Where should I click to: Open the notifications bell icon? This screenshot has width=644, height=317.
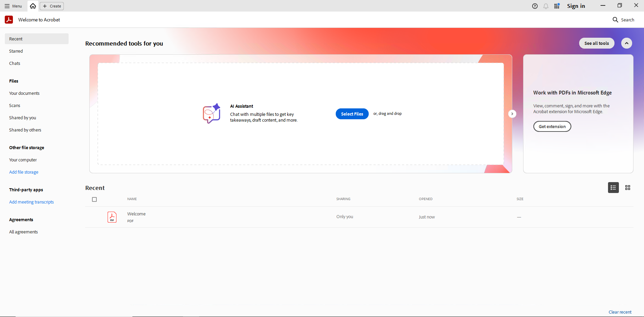[546, 6]
